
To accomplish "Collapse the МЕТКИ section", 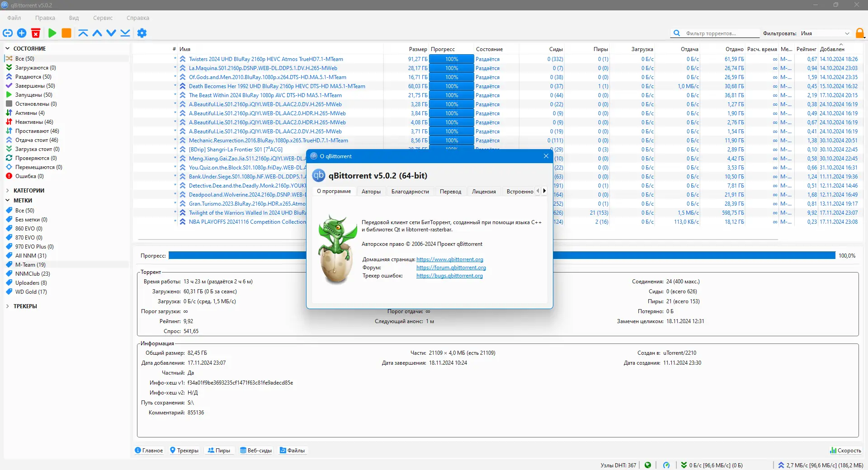I will click(x=8, y=200).
